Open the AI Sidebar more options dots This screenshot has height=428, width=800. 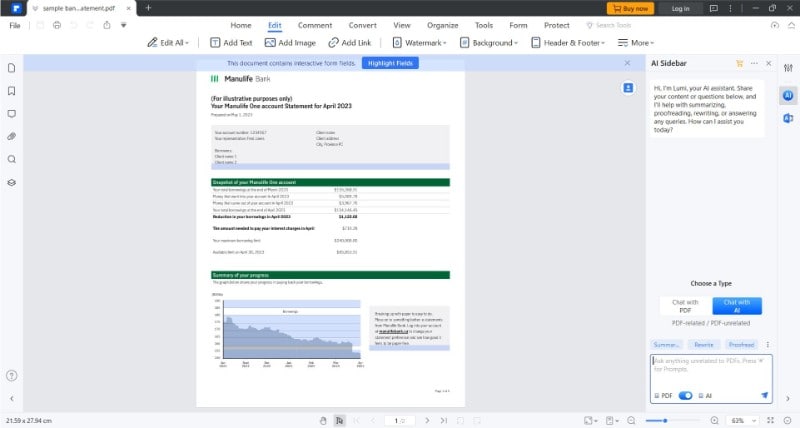(x=754, y=63)
